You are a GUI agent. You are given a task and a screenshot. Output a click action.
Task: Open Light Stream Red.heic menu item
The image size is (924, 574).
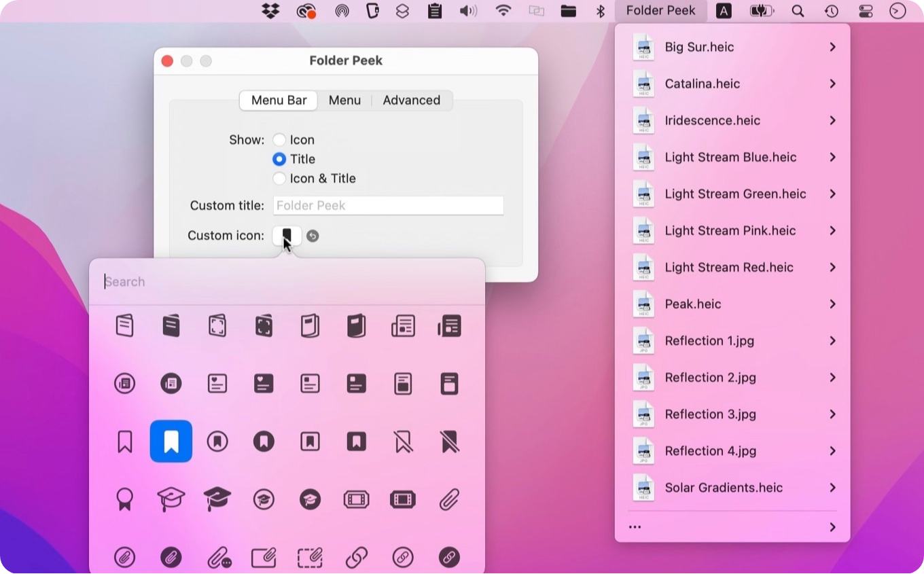click(x=732, y=267)
